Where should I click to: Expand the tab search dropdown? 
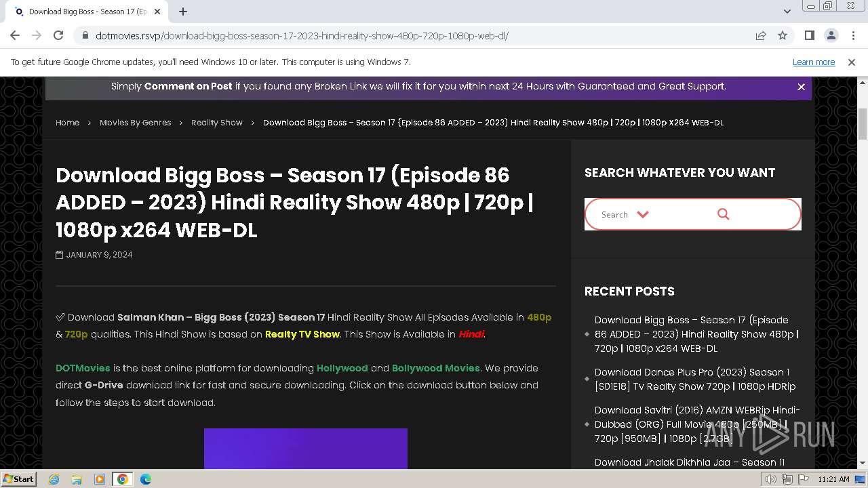tap(787, 12)
